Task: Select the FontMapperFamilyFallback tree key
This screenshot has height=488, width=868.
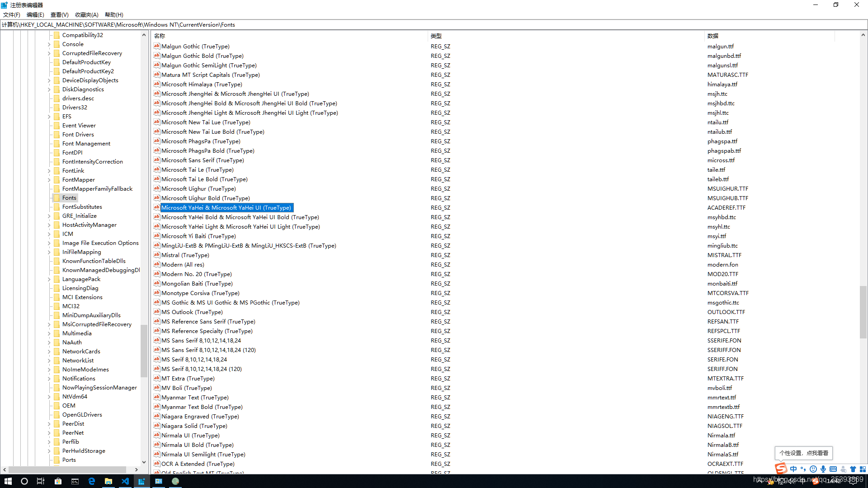Action: pyautogui.click(x=97, y=189)
